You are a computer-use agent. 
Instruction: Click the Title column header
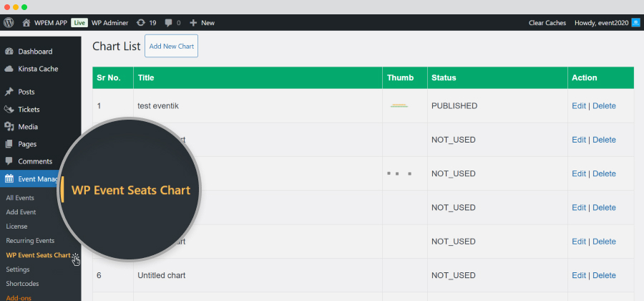tap(258, 77)
